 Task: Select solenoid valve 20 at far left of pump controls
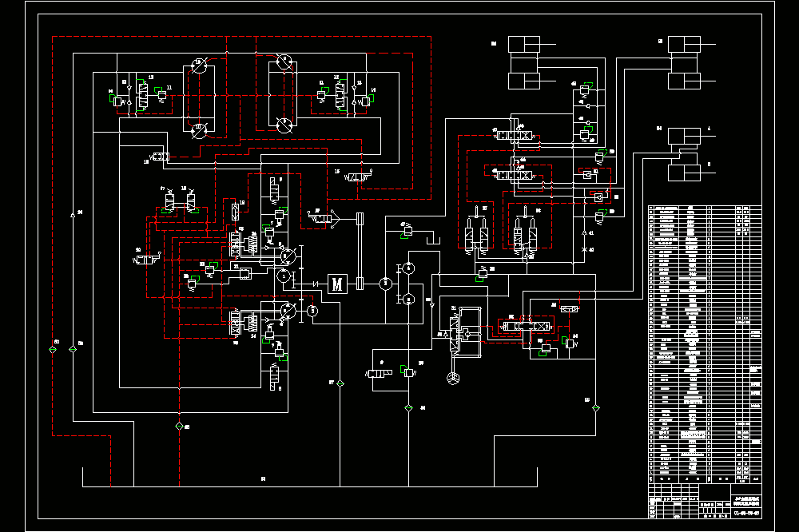click(x=146, y=260)
